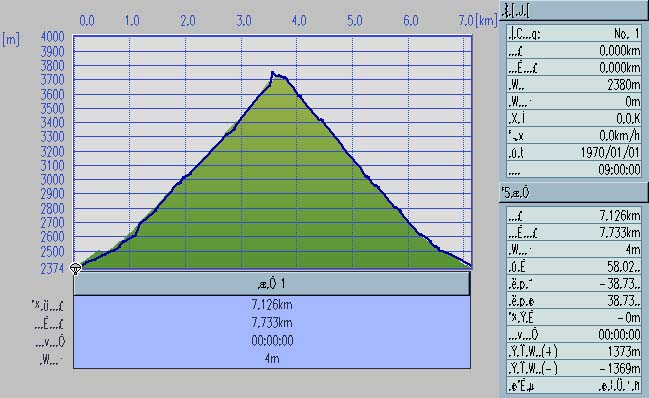The width and height of the screenshot is (649, 398).
Task: Click the 7.733km value in the section table
Action: click(272, 323)
